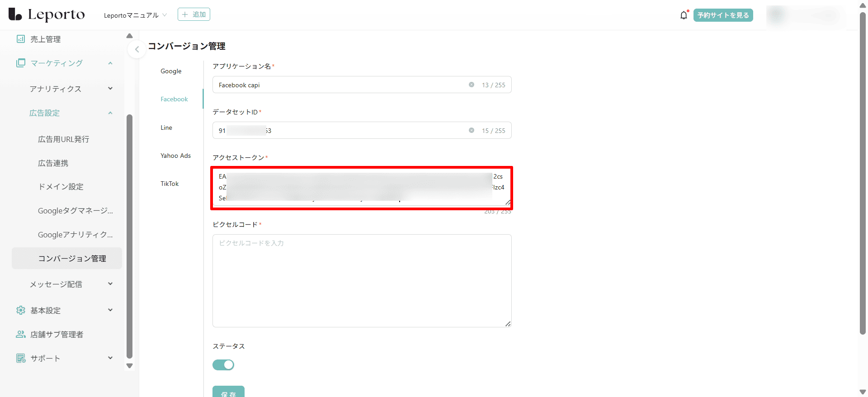Click the sidebar collapse arrow button
The height and width of the screenshot is (397, 868).
(137, 49)
